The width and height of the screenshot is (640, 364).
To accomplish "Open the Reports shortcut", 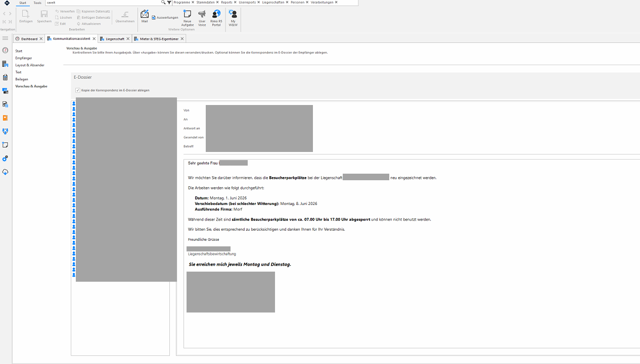I will (x=226, y=3).
